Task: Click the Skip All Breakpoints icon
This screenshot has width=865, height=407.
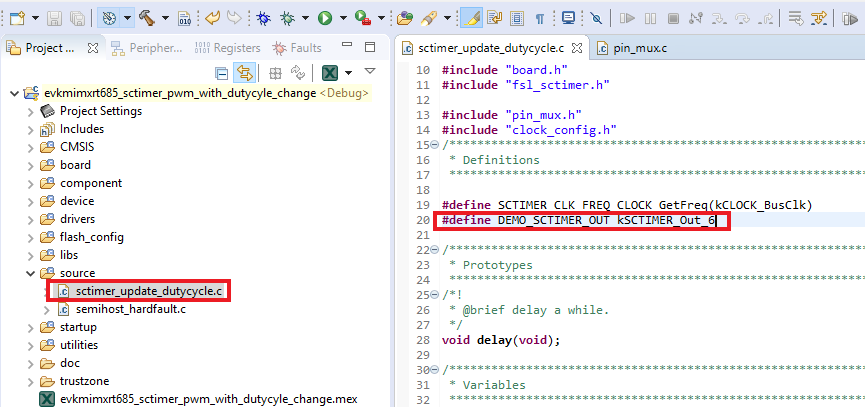Action: click(x=596, y=18)
